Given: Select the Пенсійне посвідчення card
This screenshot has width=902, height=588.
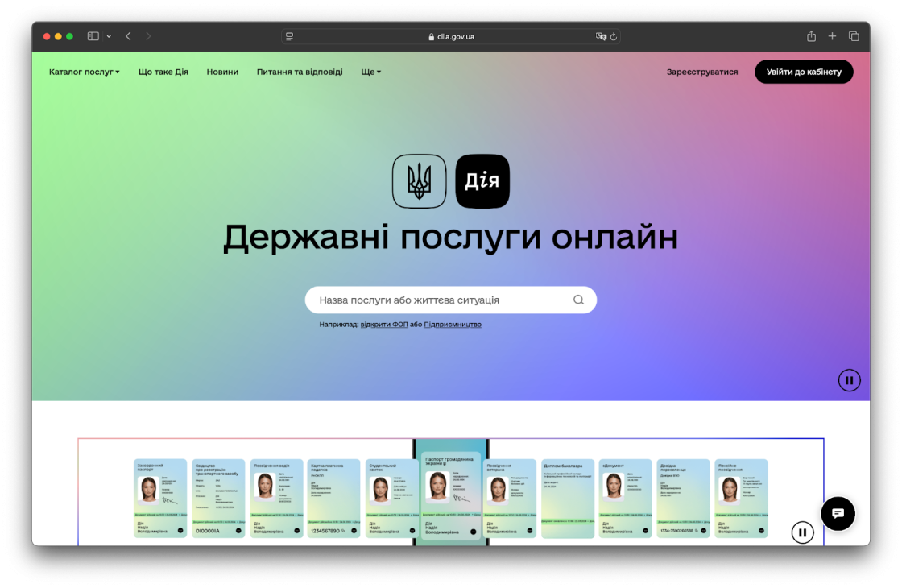Looking at the screenshot, I should coord(741,499).
